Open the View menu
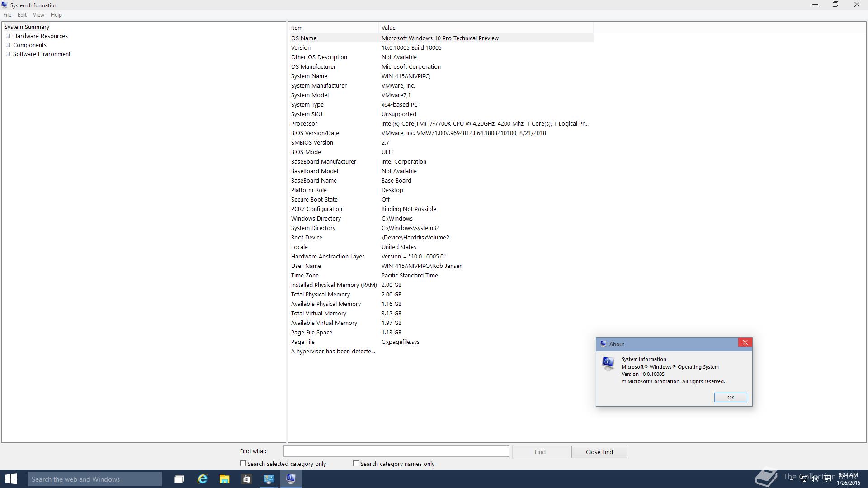 38,15
